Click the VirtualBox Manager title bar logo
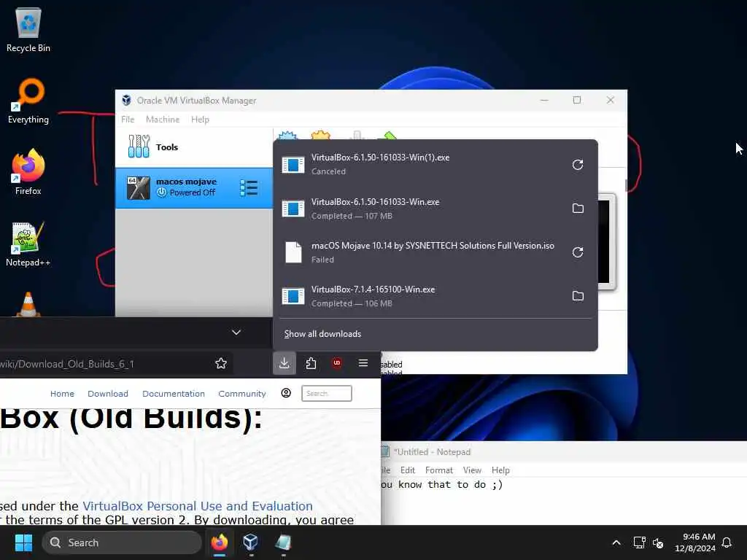This screenshot has width=747, height=560. (126, 100)
